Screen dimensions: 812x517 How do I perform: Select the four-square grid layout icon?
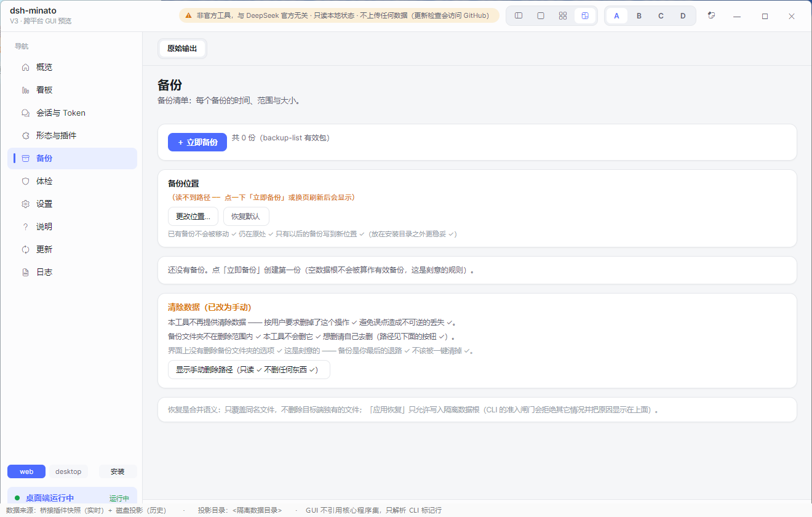pos(563,16)
